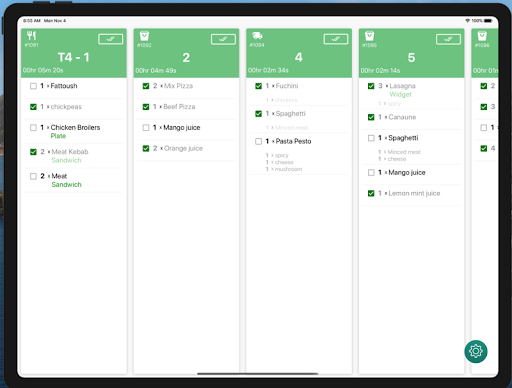Uncheck the Lemon mint juice checkbox
This screenshot has width=512, height=388.
click(x=371, y=193)
